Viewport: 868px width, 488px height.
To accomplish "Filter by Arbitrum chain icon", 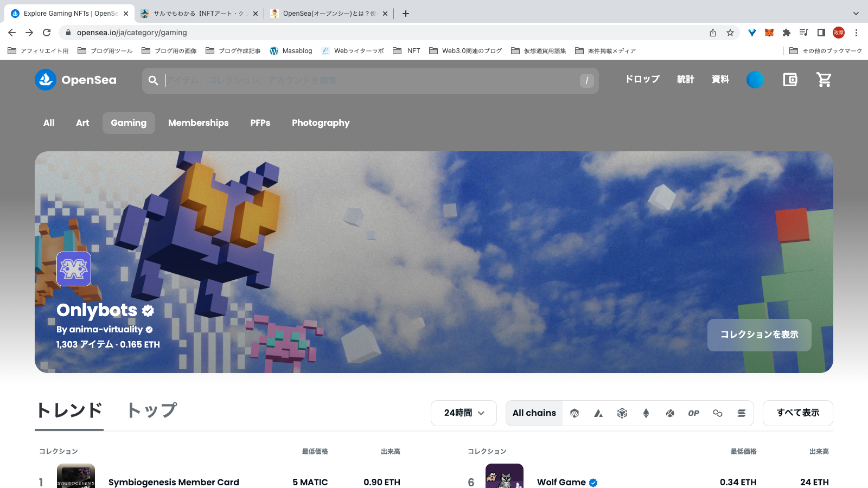I will (575, 413).
